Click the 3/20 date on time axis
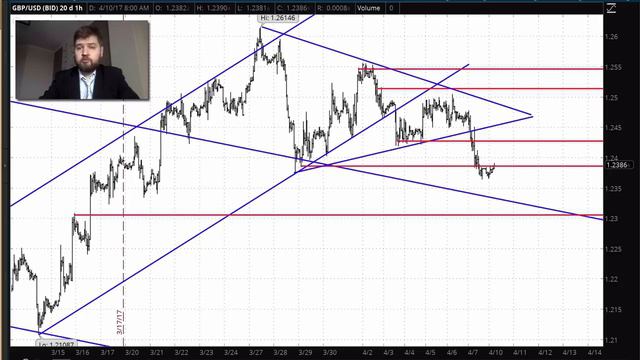Image resolution: width=640 pixels, height=360 pixels. [131, 352]
